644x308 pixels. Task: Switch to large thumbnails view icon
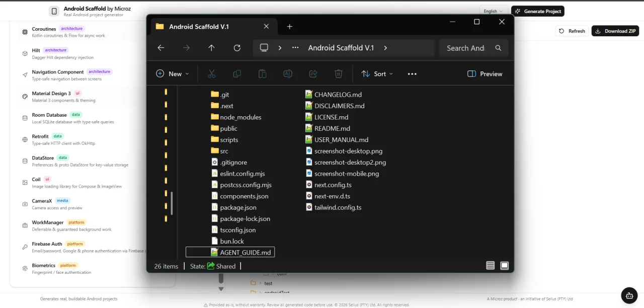(x=505, y=266)
